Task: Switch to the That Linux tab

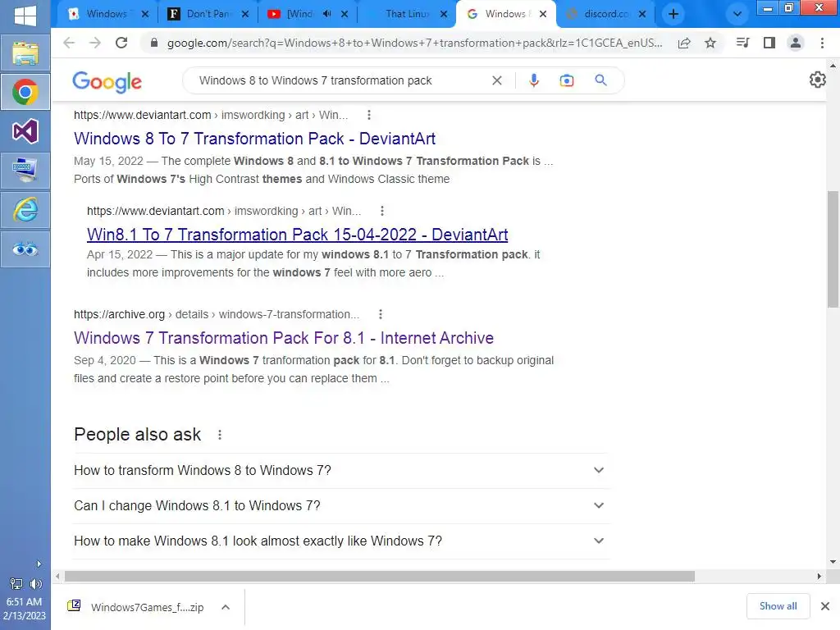Action: tap(406, 14)
